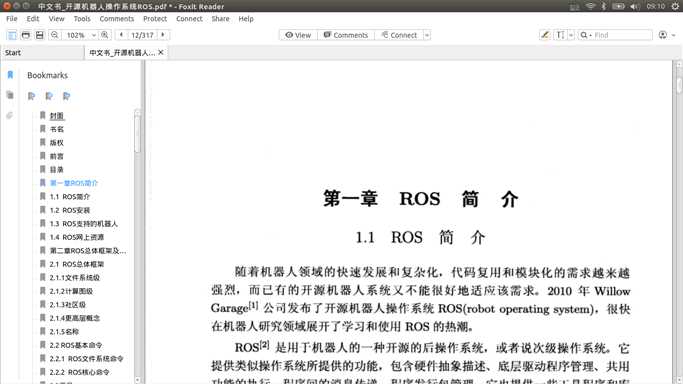The image size is (683, 384).
Task: Close the open PDF document tab
Action: coord(161,52)
